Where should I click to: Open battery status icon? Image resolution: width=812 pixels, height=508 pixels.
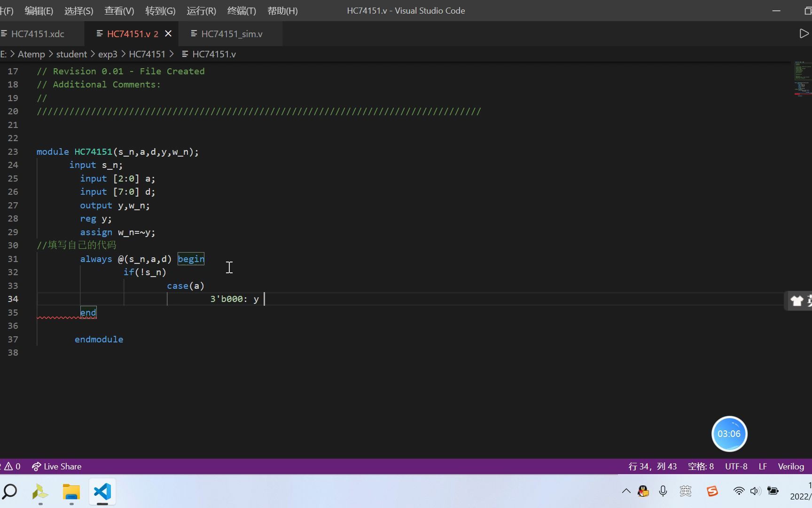(x=773, y=492)
